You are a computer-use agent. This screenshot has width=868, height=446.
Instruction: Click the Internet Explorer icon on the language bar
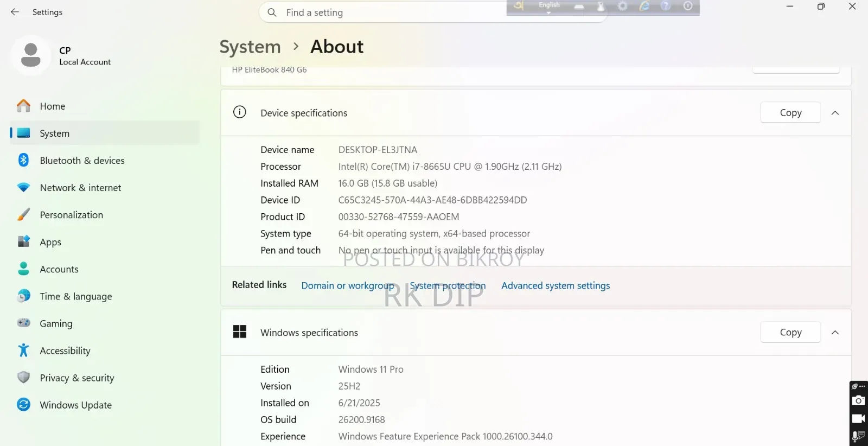(x=644, y=6)
